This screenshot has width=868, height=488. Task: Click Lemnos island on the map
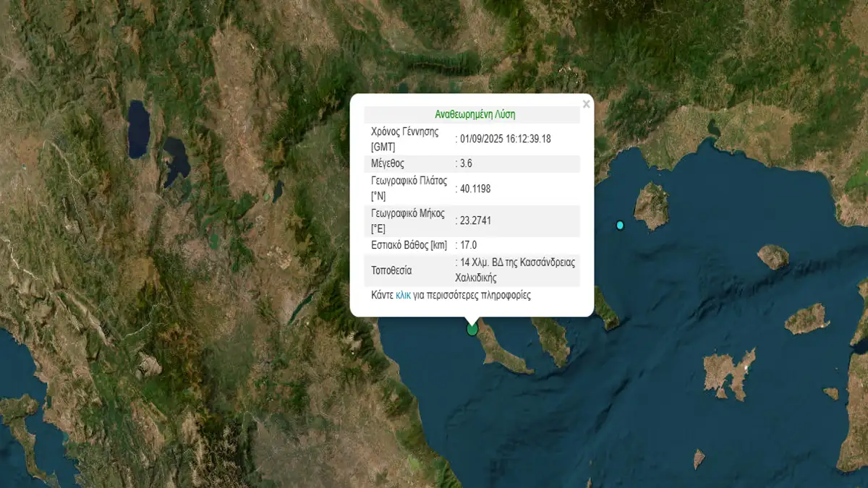click(729, 371)
